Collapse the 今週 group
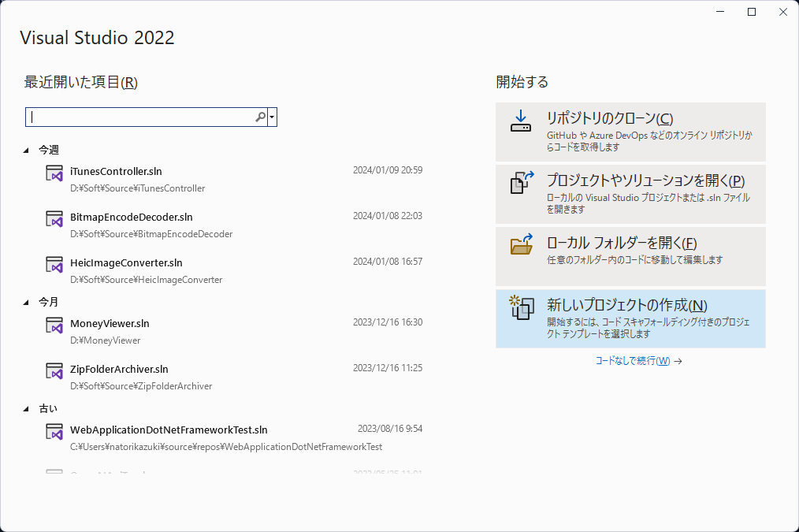Screen dimensions: 799x532 click(28, 150)
